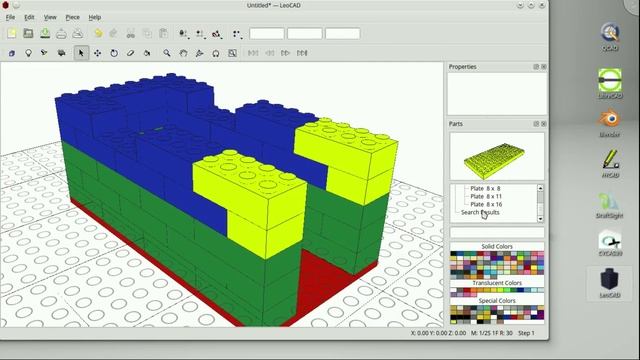Create a new model with New icon
This screenshot has width=640, height=360.
(x=11, y=33)
